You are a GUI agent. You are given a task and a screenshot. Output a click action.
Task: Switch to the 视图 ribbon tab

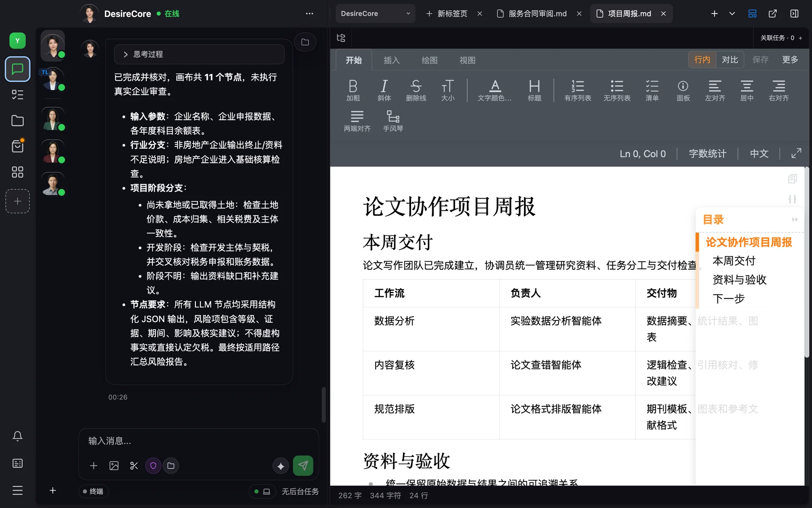click(467, 60)
